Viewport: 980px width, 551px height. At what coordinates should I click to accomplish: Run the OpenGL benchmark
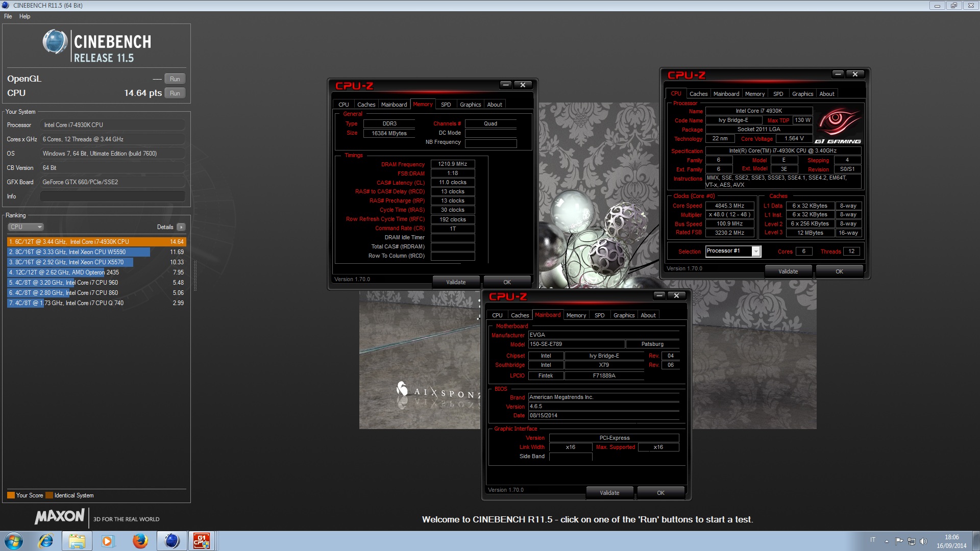tap(175, 79)
